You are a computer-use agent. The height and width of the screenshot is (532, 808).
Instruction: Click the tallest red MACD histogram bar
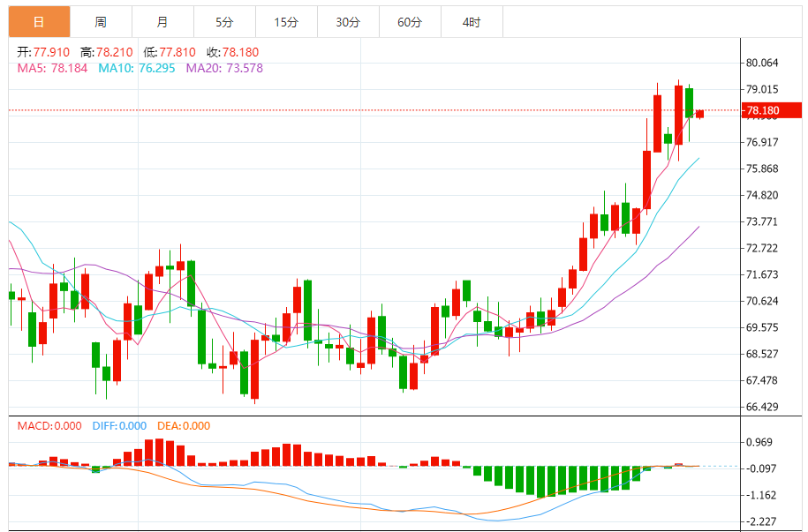159,453
